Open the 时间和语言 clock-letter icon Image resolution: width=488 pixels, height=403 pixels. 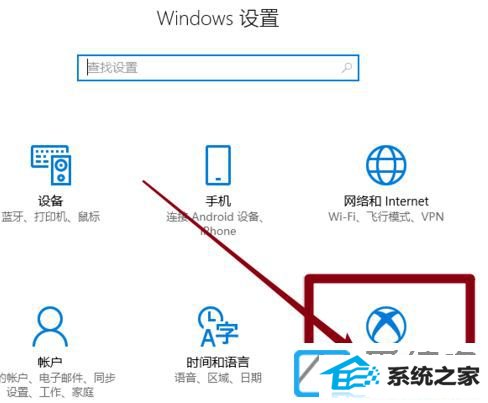(218, 326)
